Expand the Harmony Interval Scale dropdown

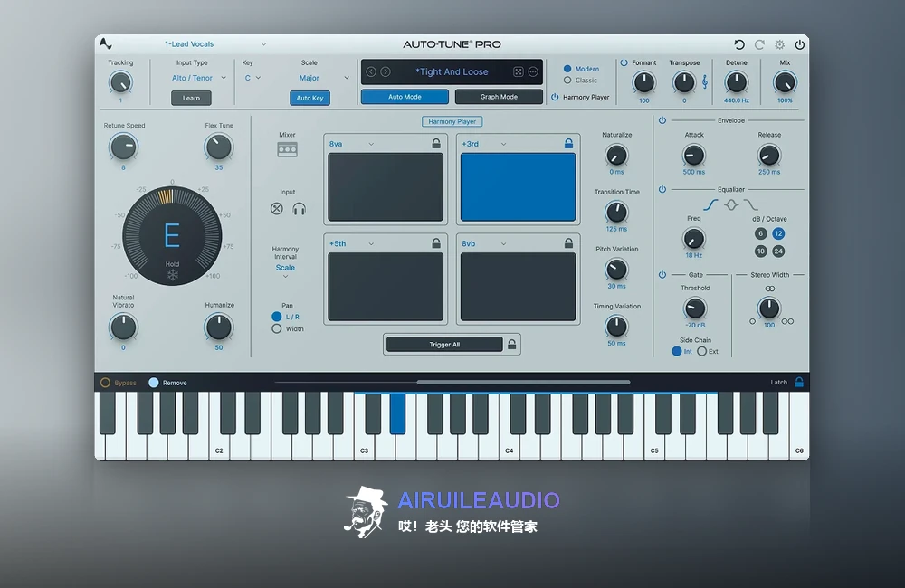[285, 271]
